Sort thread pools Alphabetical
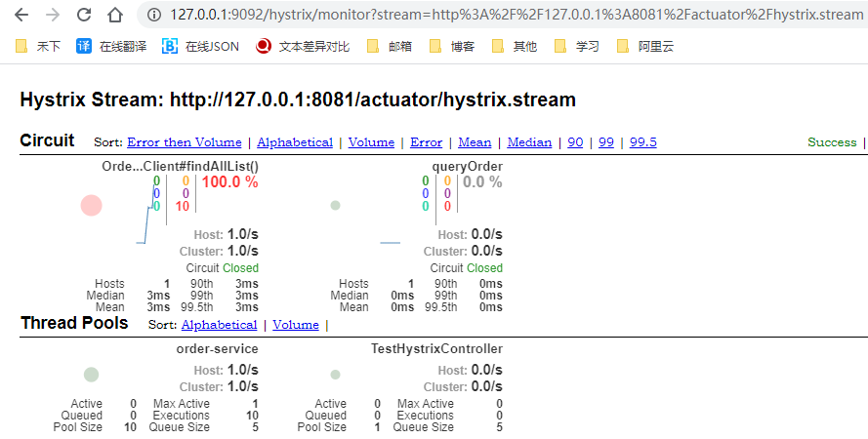Screen dimensions: 868x439 [x=220, y=325]
